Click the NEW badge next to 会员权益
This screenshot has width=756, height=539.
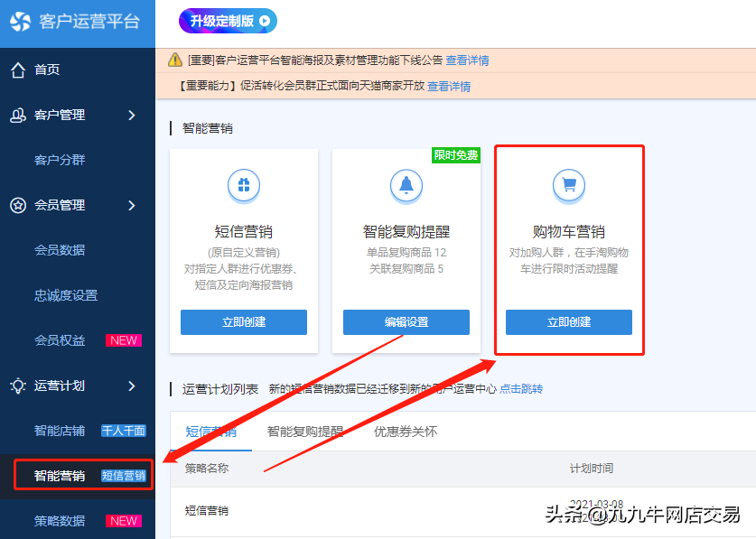124,340
